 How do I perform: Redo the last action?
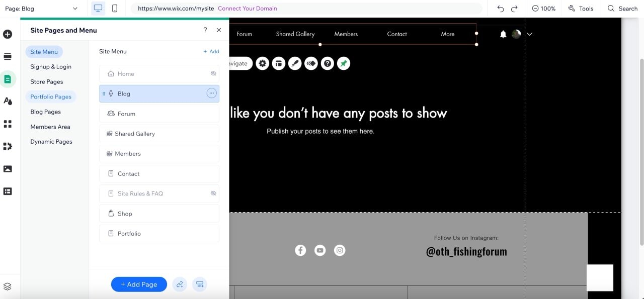click(514, 9)
